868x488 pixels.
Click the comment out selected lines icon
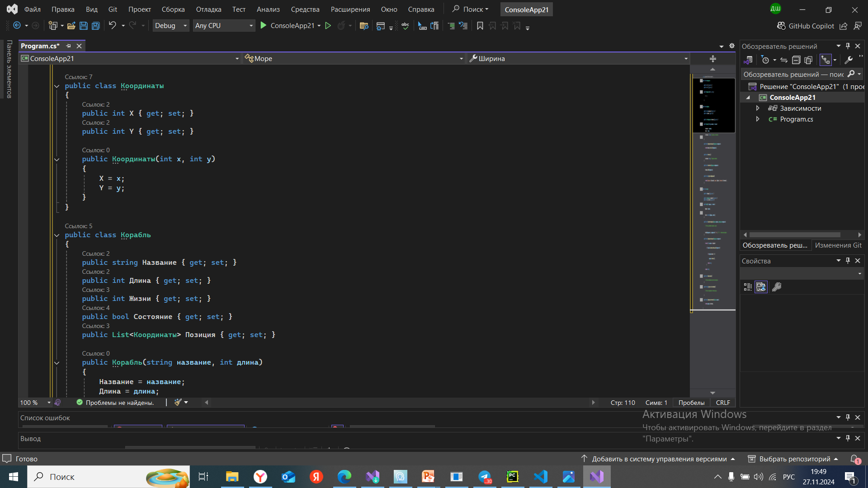point(451,26)
